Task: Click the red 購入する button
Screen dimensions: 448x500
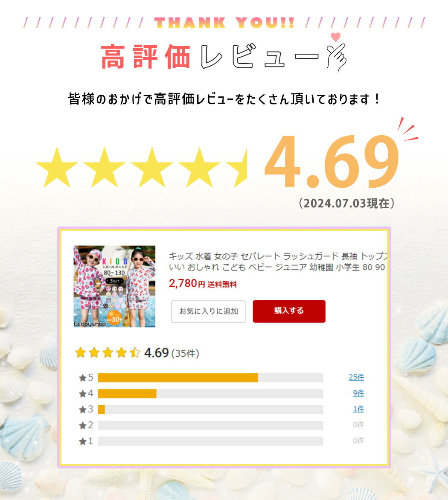Action: 289,311
